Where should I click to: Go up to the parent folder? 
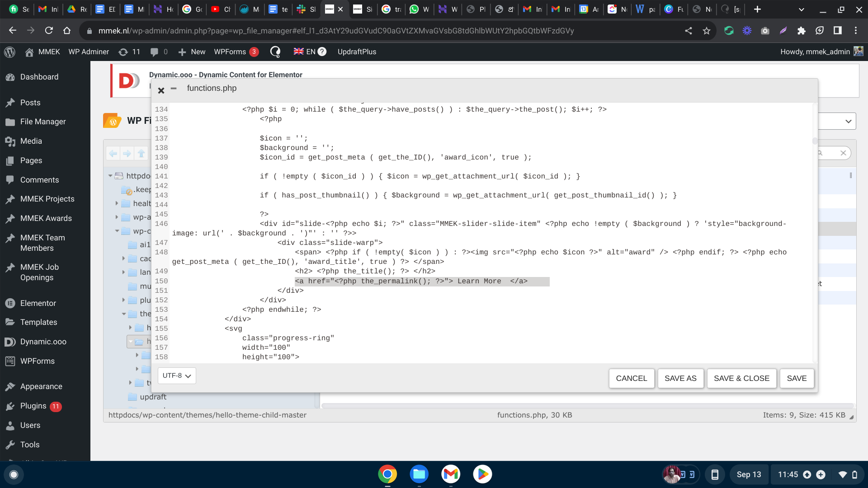pyautogui.click(x=142, y=154)
